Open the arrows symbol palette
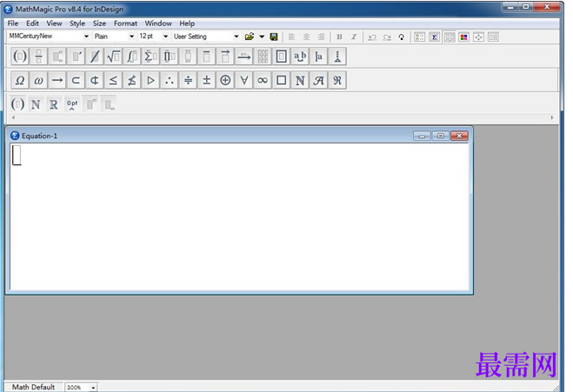Image resolution: width=573 pixels, height=392 pixels. tap(57, 80)
